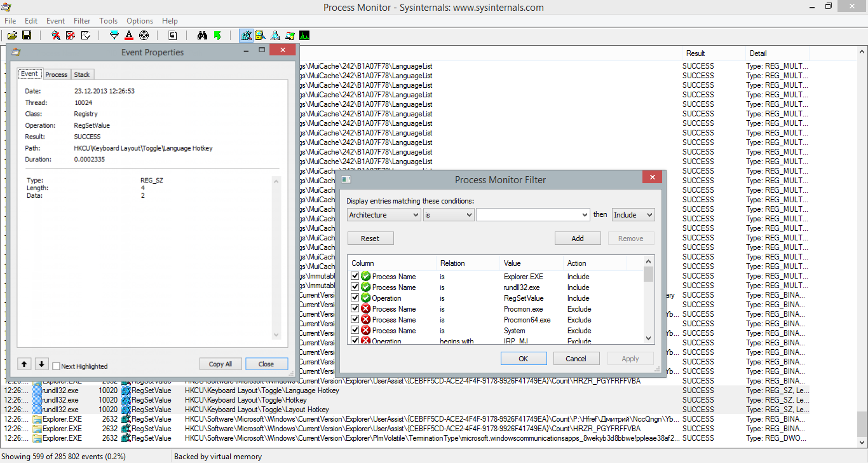Open the Options menu

[140, 21]
